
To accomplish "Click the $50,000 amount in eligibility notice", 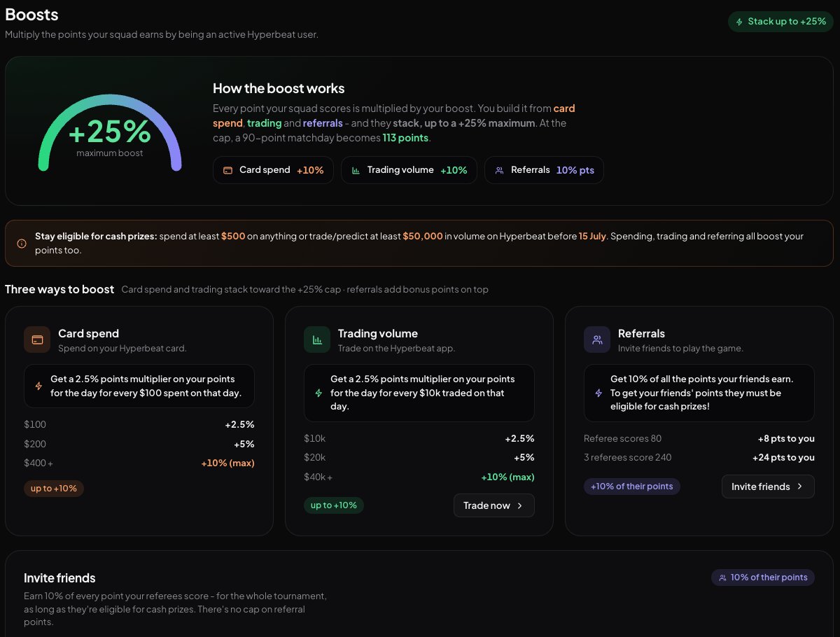I will click(423, 237).
